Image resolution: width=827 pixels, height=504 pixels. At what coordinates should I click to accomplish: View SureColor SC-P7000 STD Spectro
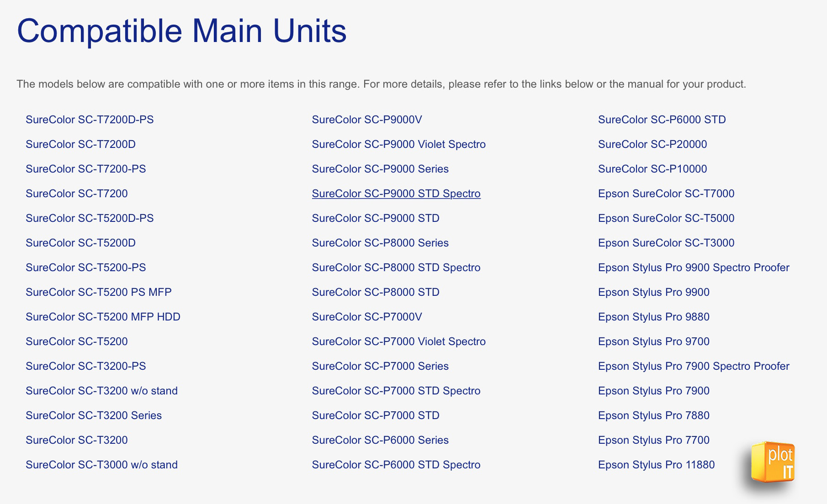click(396, 391)
